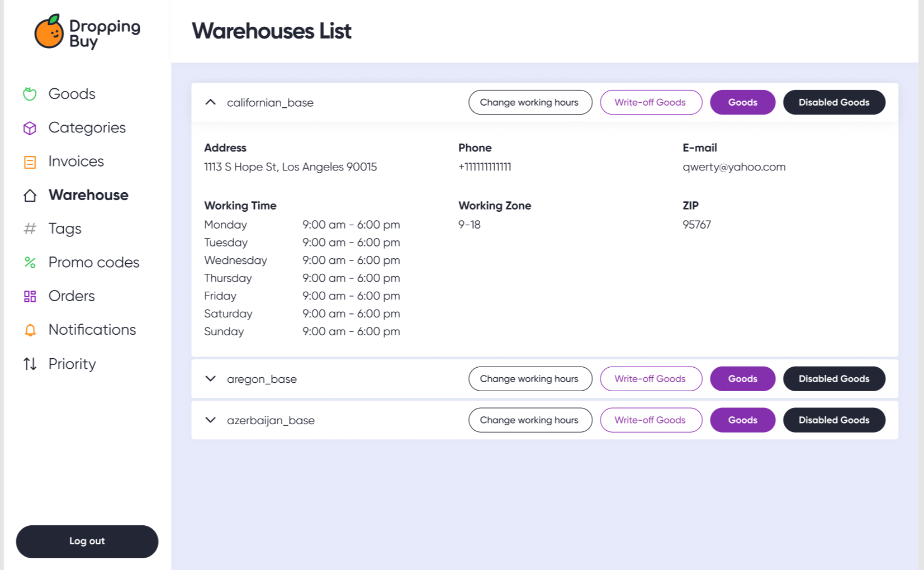This screenshot has height=570, width=924.
Task: Click the Warehouse house icon
Action: [30, 196]
